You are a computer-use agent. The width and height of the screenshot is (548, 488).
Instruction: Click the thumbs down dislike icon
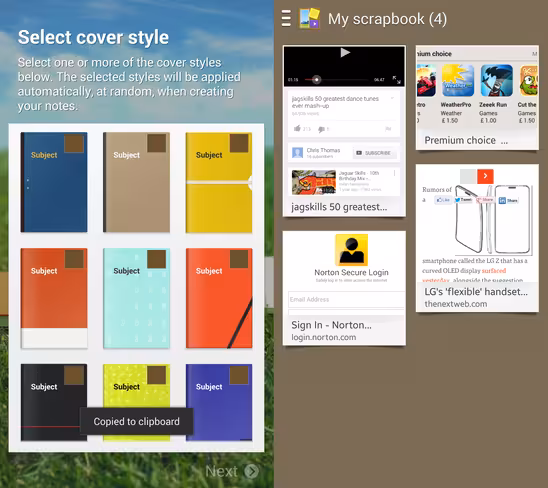[x=321, y=129]
